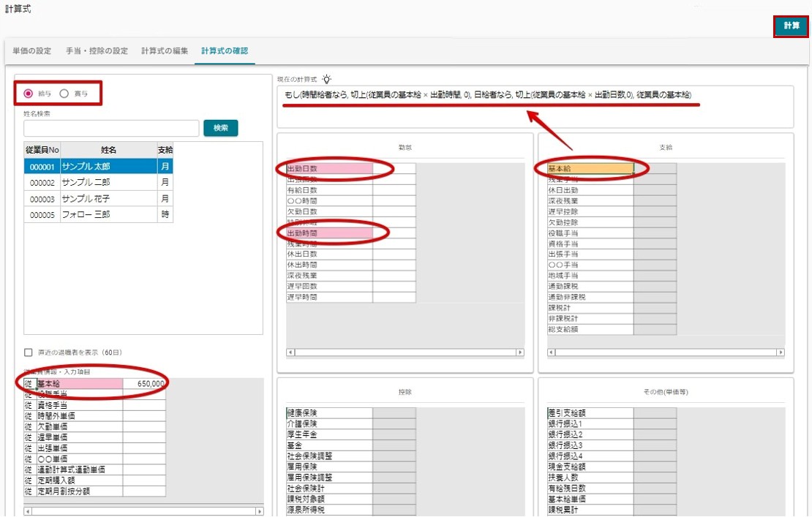
Task: Select the 給与 radio button
Action: coord(29,94)
